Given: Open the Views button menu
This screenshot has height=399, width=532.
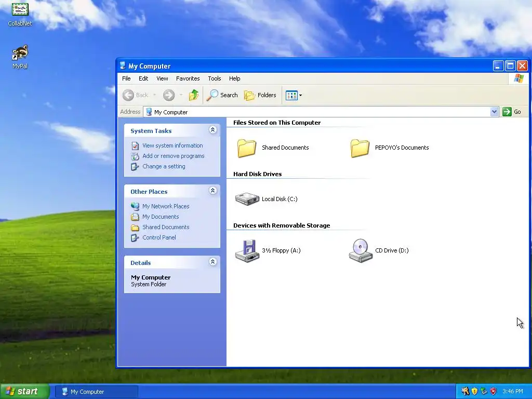Looking at the screenshot, I should [294, 96].
